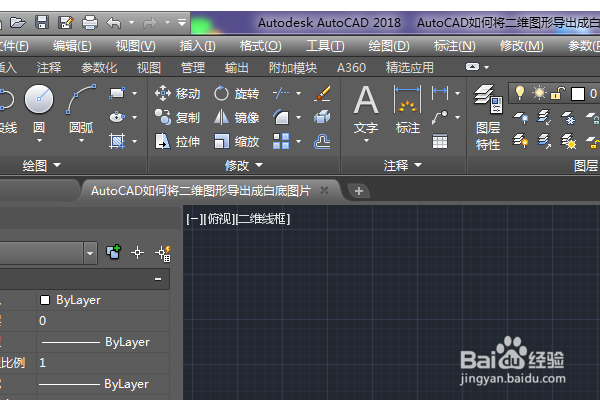600x400 pixels.
Task: Click Quick Select icon in properties panel
Action: pyautogui.click(x=164, y=253)
